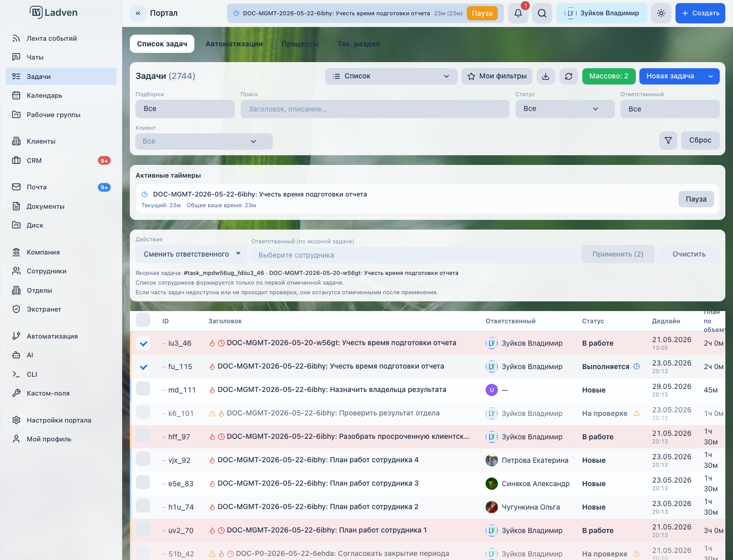Switch to the Процессы tab

300,44
